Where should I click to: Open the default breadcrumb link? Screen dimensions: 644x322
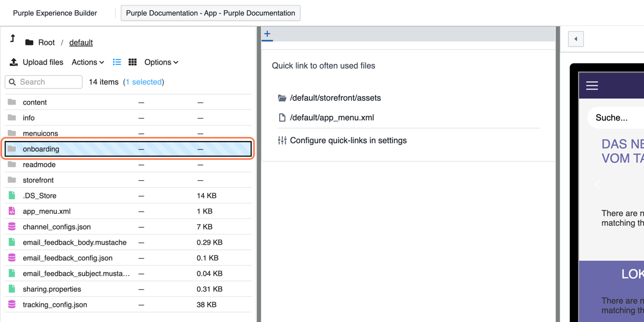pos(81,42)
